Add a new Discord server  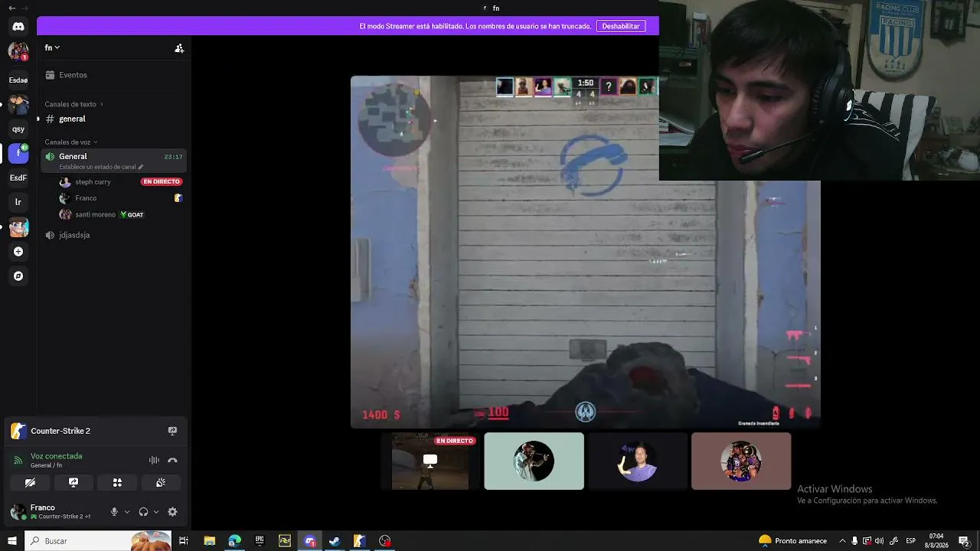coord(18,252)
